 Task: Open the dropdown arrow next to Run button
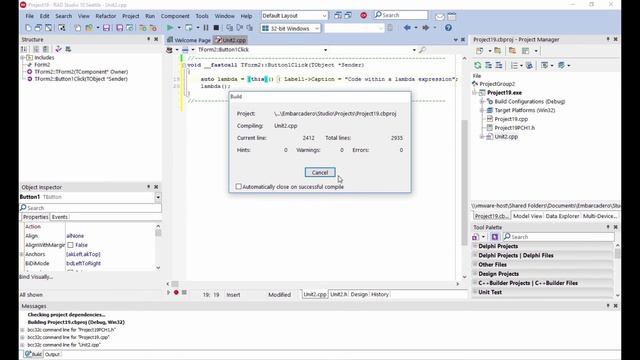179,28
